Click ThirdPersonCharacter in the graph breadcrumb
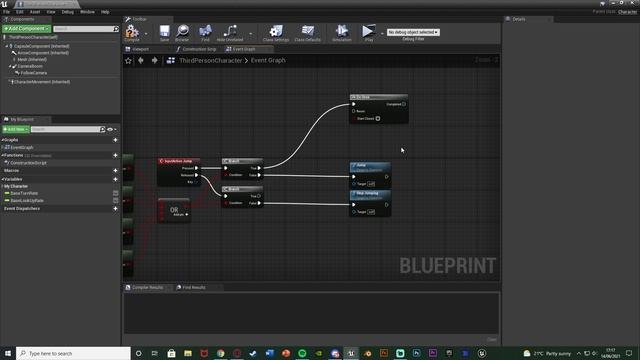The width and height of the screenshot is (640, 360). pyautogui.click(x=211, y=60)
